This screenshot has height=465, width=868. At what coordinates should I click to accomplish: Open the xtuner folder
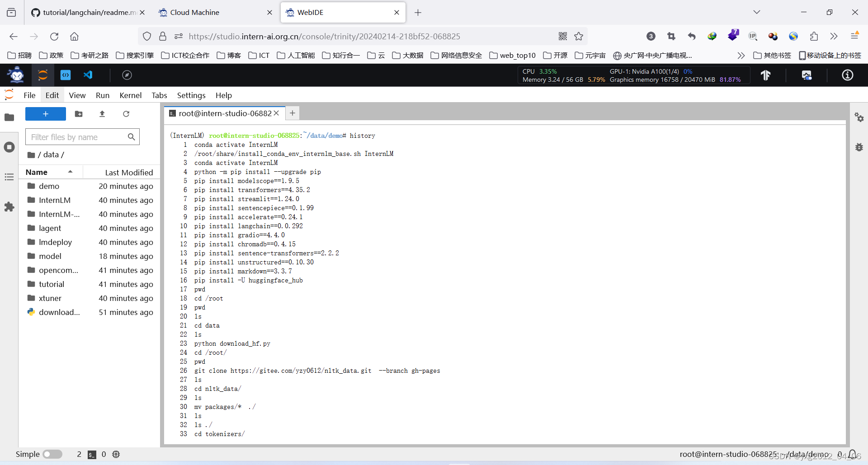90,298
